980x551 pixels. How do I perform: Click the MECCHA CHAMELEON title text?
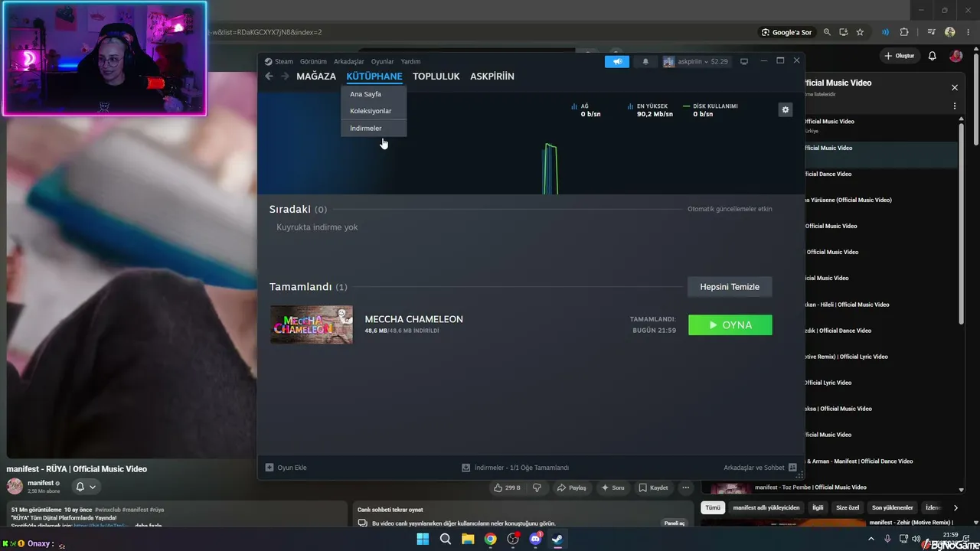[414, 319]
